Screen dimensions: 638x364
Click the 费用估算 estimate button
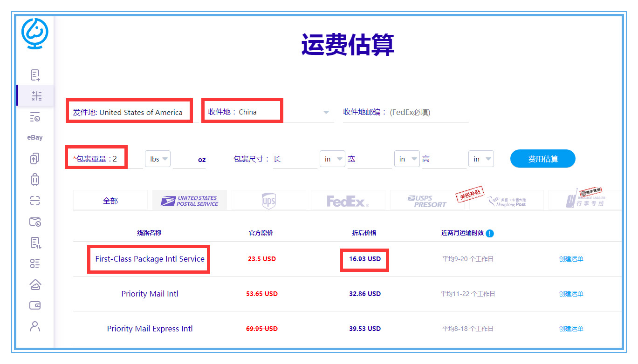(542, 159)
